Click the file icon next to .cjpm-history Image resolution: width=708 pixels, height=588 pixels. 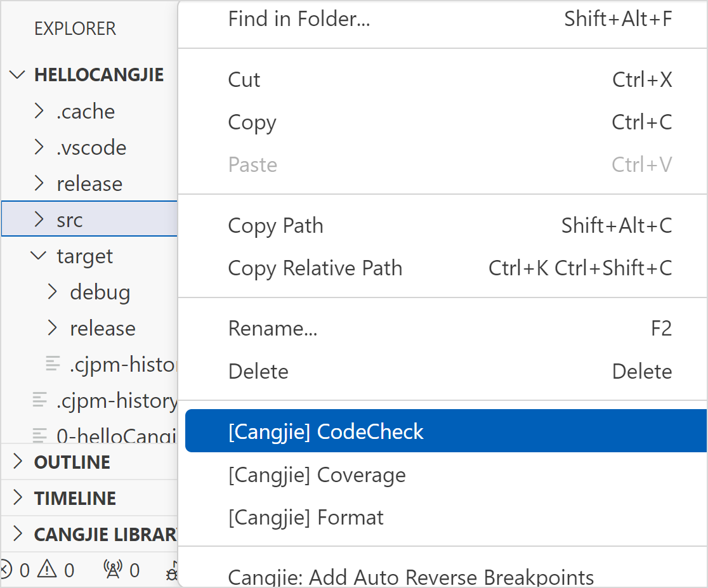[40, 400]
